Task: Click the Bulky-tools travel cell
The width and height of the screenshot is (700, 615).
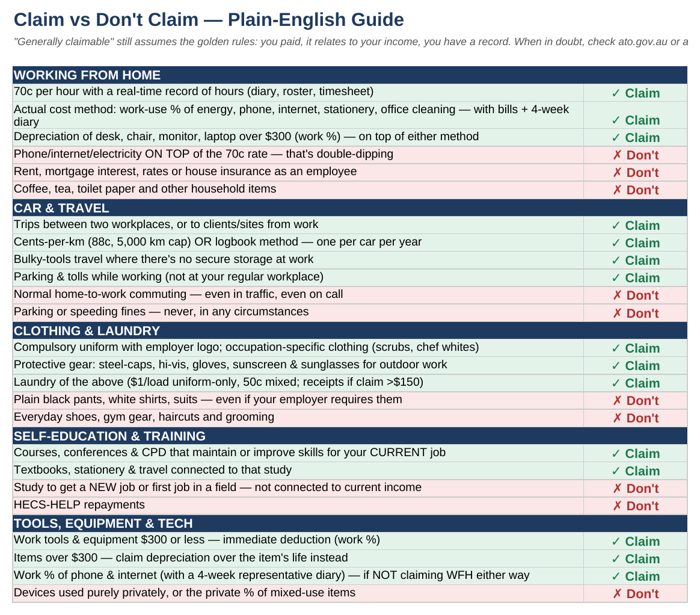Action: point(298,260)
